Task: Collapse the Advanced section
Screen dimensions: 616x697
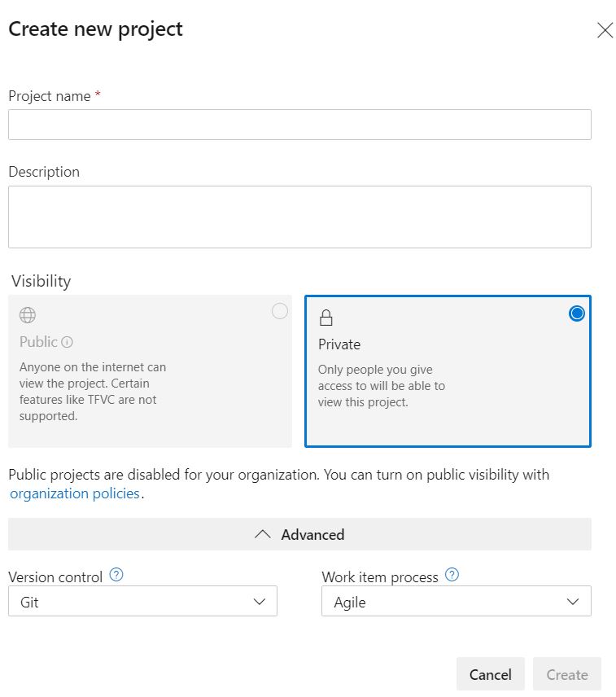Action: [x=299, y=534]
